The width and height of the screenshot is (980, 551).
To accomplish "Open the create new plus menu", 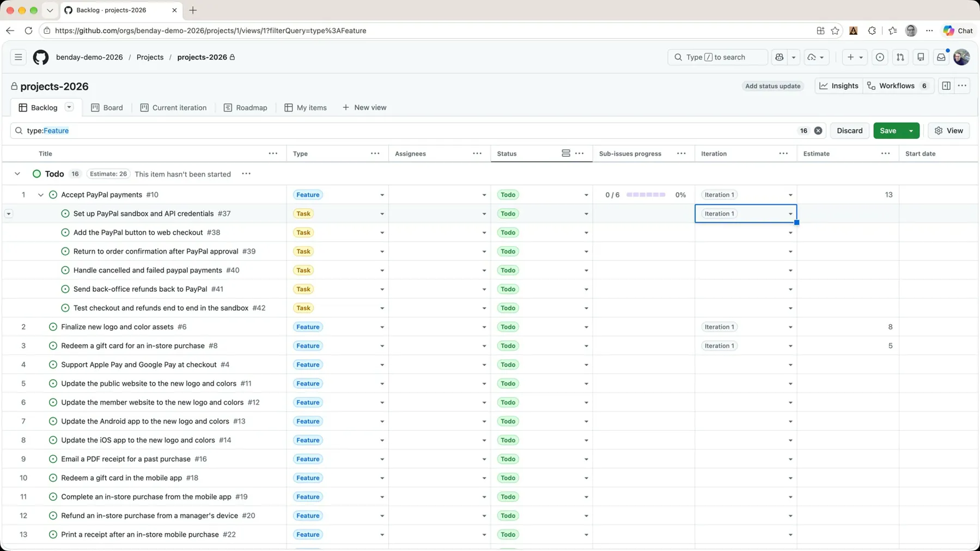I will (854, 57).
